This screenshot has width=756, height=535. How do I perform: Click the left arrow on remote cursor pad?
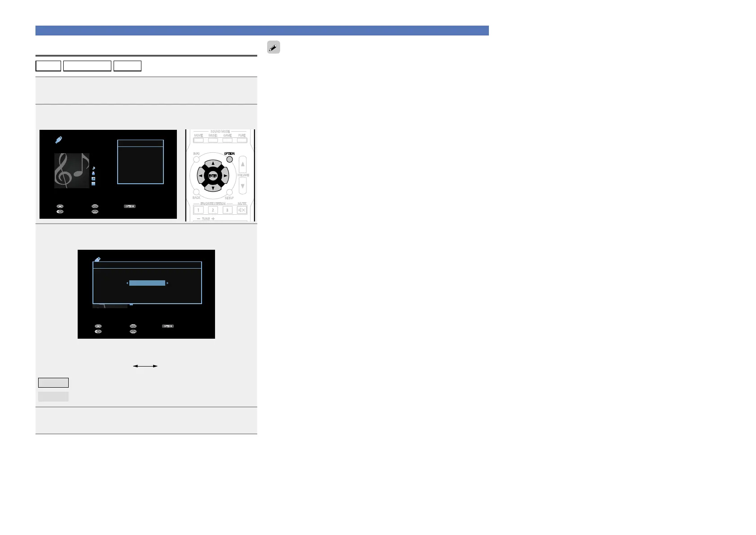coord(200,176)
